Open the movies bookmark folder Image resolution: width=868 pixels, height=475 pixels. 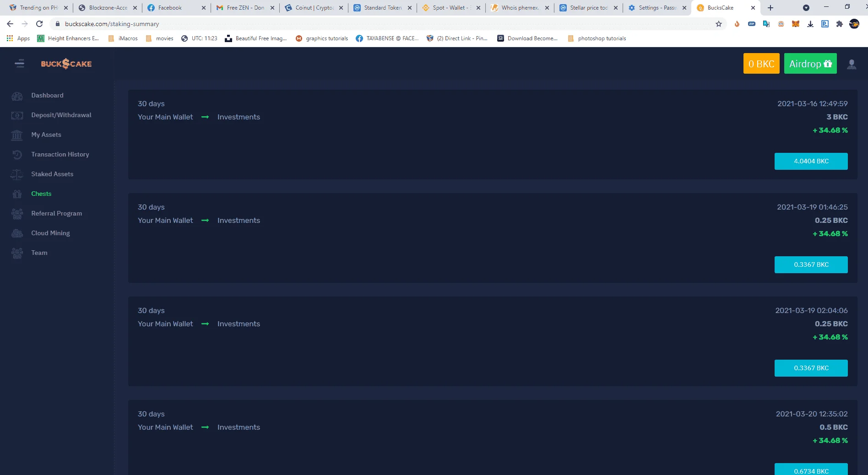pyautogui.click(x=160, y=38)
